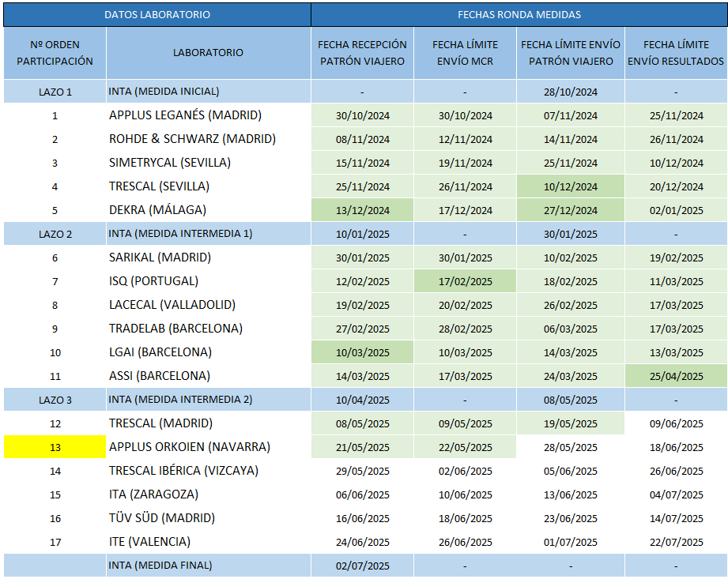Select ITA (ZARAGOZA) cell
728x579 pixels.
pyautogui.click(x=209, y=494)
